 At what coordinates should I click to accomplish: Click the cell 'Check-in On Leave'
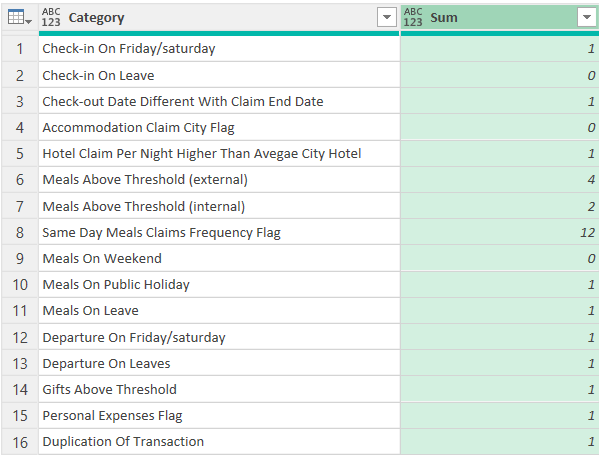[219, 75]
